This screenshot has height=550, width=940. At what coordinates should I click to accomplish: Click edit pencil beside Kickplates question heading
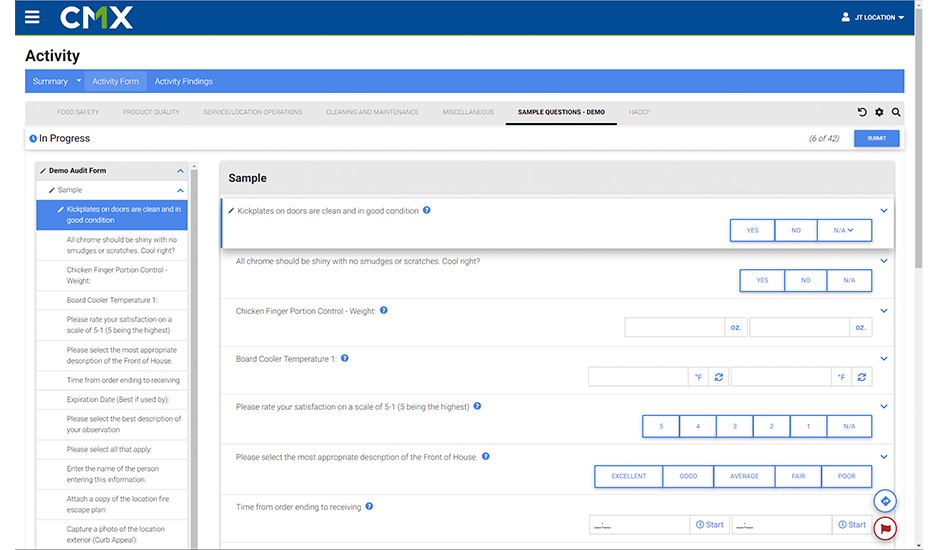point(231,211)
